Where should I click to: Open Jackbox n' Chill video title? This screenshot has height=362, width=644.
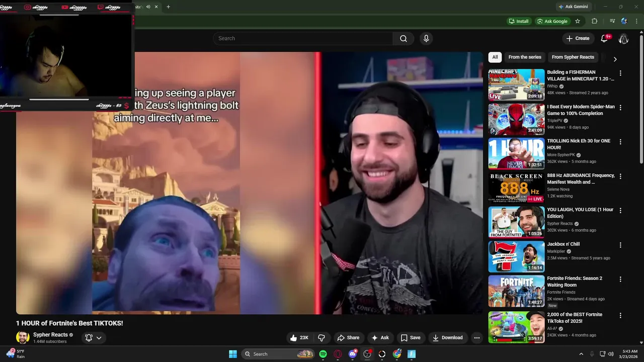[563, 244]
